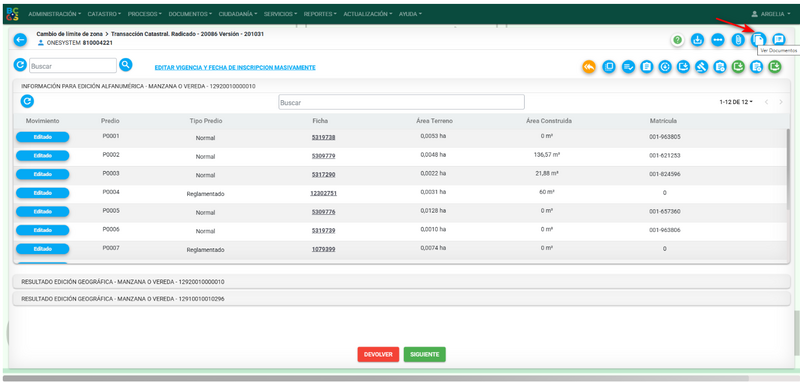Click the table's vertical scrollbar
The image size is (800, 382).
point(789,168)
